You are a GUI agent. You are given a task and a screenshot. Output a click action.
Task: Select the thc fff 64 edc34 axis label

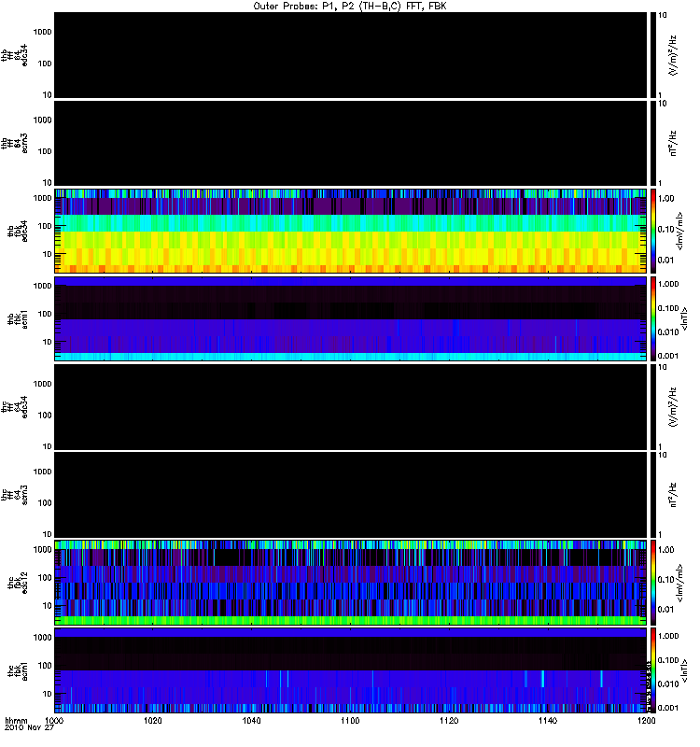14,407
